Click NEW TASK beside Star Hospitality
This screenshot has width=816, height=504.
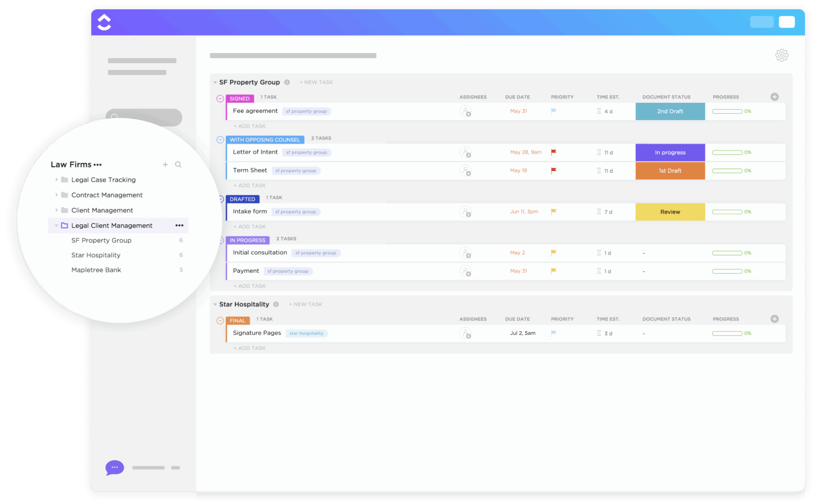click(x=305, y=304)
